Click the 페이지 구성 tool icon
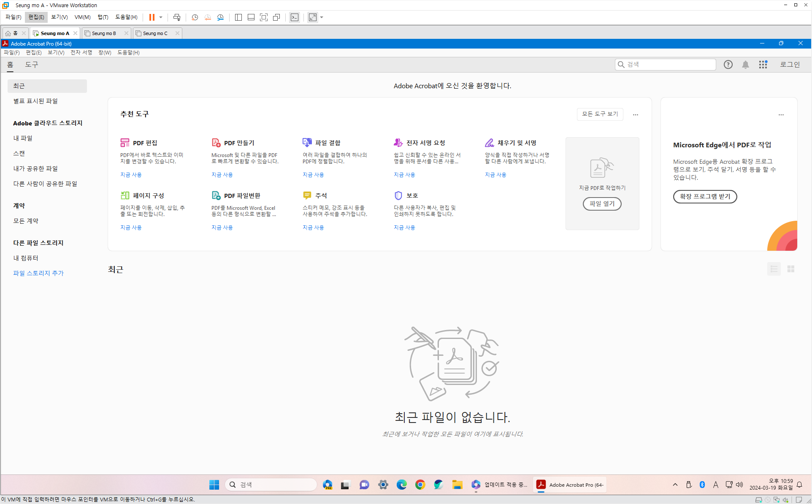 (x=125, y=195)
